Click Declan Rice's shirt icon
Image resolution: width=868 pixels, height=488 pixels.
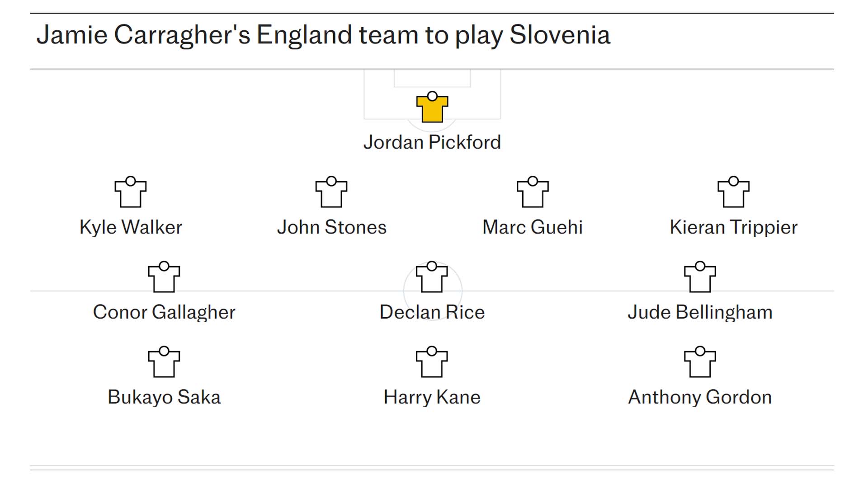[432, 277]
